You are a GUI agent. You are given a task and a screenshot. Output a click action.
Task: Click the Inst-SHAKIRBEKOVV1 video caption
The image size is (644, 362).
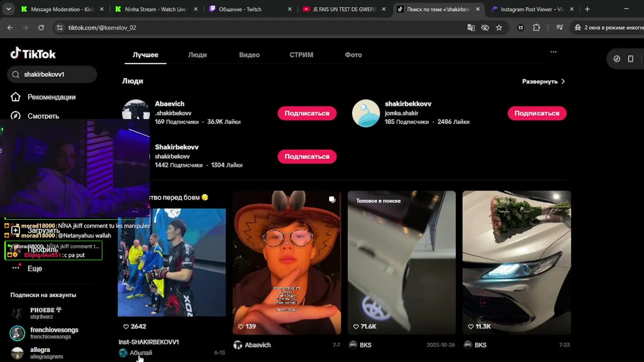pos(149,342)
